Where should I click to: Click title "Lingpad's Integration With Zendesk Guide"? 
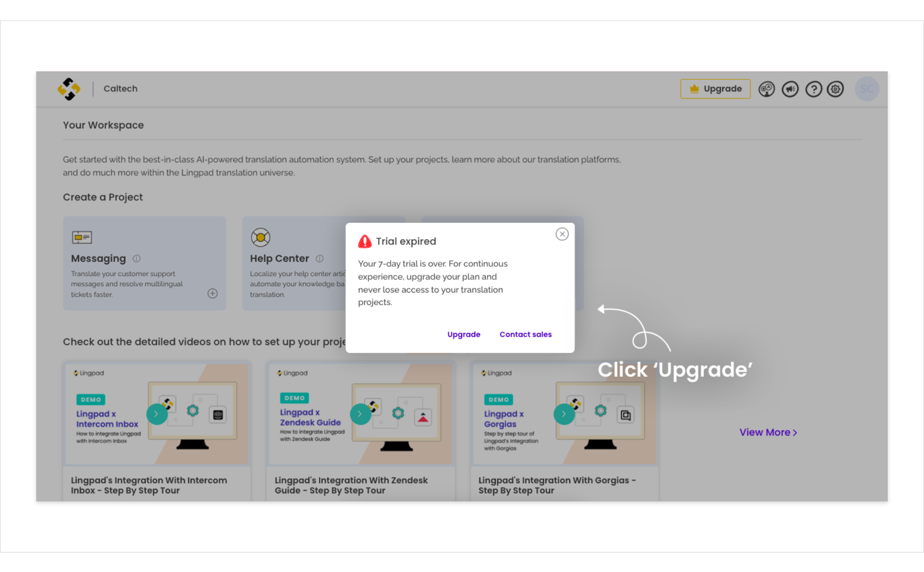click(351, 485)
